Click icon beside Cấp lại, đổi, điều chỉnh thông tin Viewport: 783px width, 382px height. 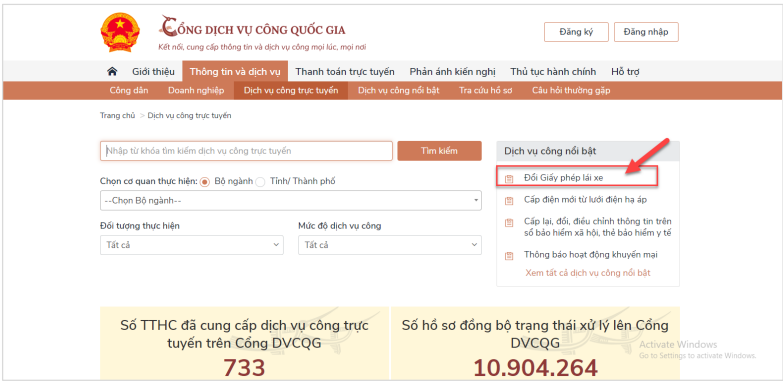point(509,222)
